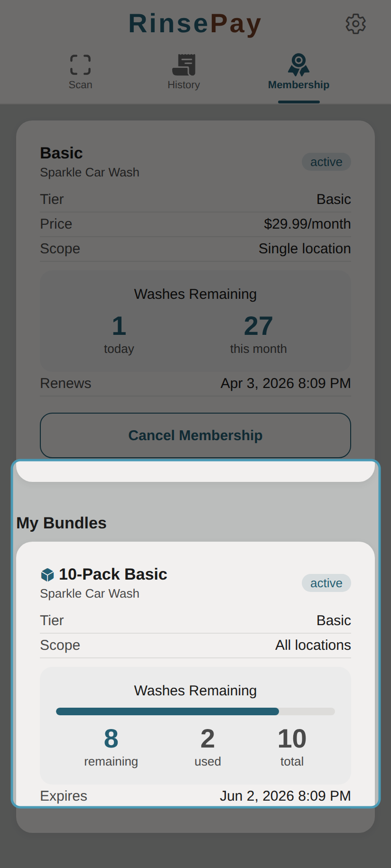
Task: Select the Basic membership heading
Action: point(61,153)
